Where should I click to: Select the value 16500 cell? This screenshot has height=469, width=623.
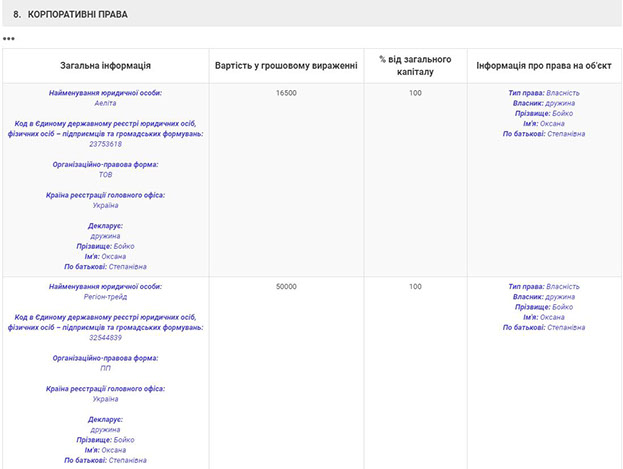(x=286, y=92)
